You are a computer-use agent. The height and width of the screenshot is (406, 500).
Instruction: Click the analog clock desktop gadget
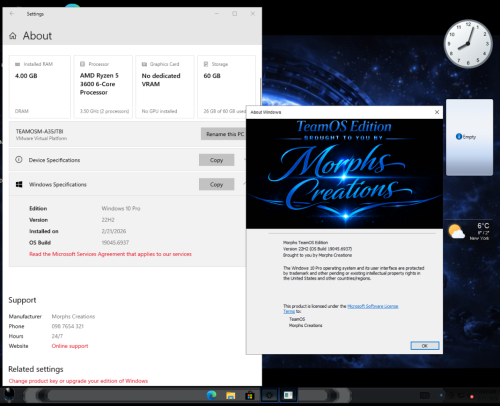[x=468, y=44]
